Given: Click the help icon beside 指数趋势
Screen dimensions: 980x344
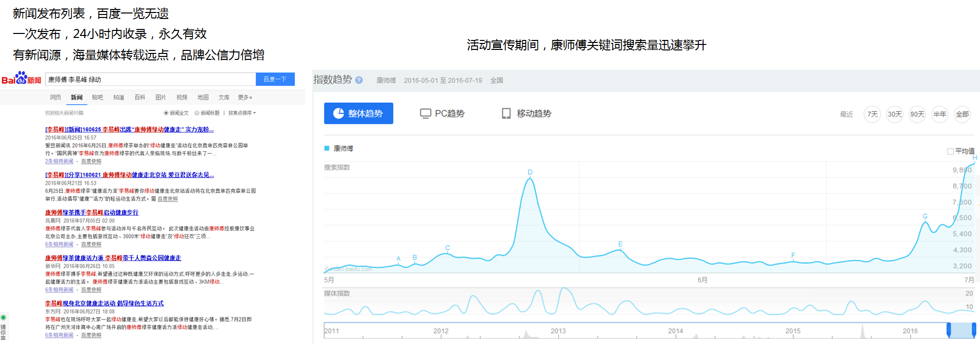Looking at the screenshot, I should tap(359, 80).
